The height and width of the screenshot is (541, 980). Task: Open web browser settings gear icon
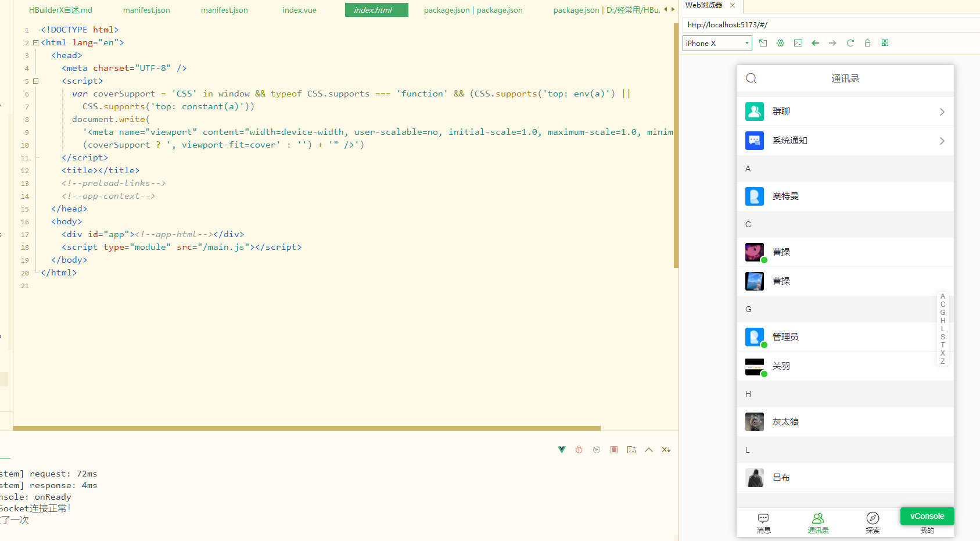(x=781, y=43)
